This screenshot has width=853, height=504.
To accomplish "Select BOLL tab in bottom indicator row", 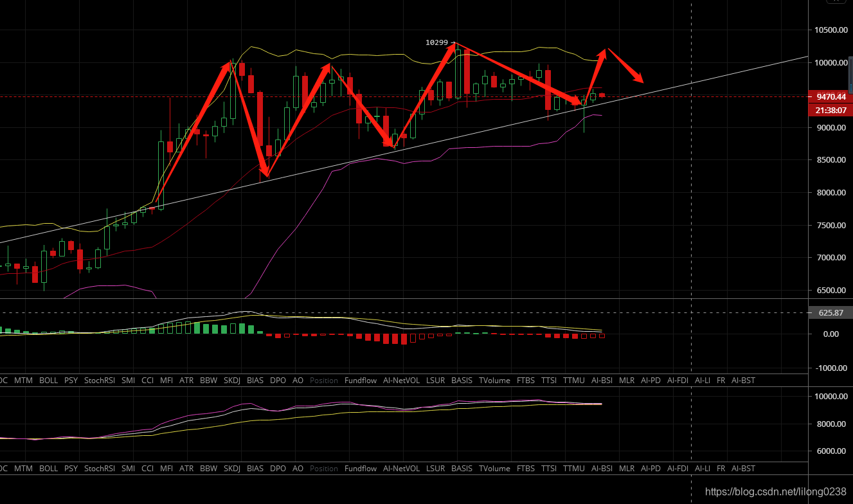I will [x=48, y=469].
